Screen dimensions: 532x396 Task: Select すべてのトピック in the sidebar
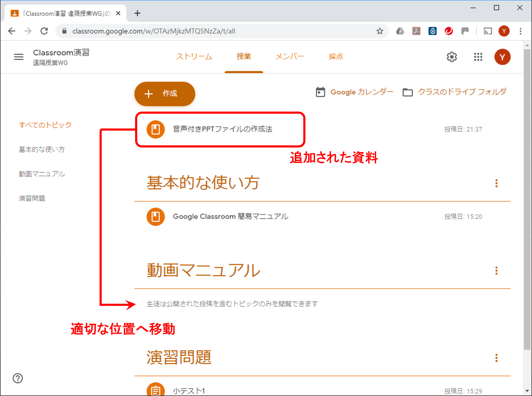[x=45, y=125]
